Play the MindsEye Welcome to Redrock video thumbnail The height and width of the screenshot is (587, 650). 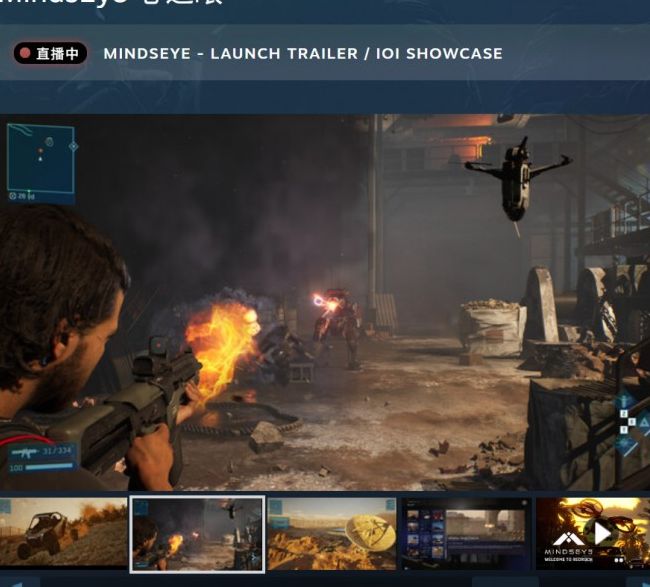593,534
